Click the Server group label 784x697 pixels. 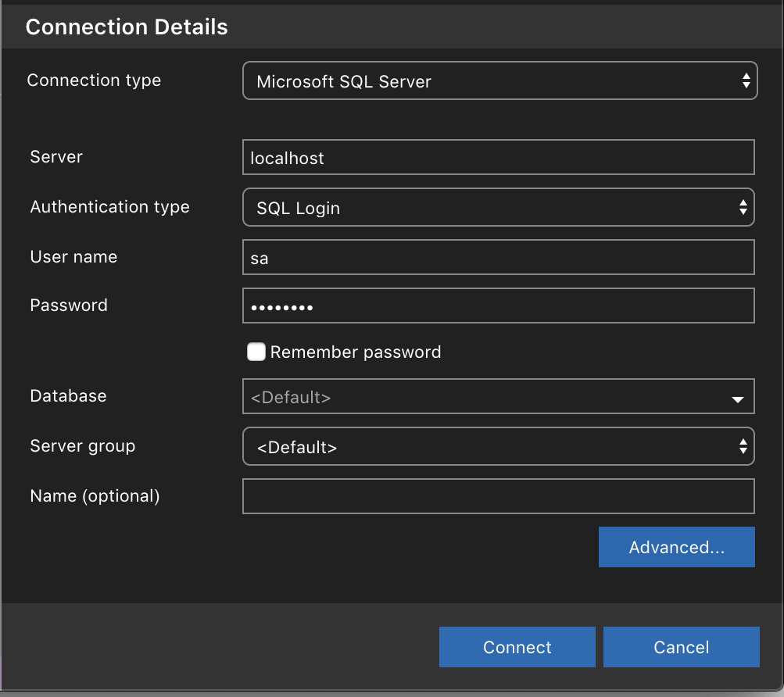click(x=82, y=446)
